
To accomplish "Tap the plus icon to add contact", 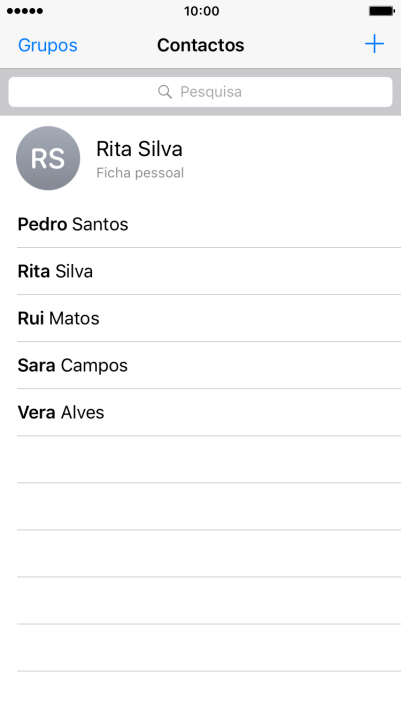I will click(374, 44).
